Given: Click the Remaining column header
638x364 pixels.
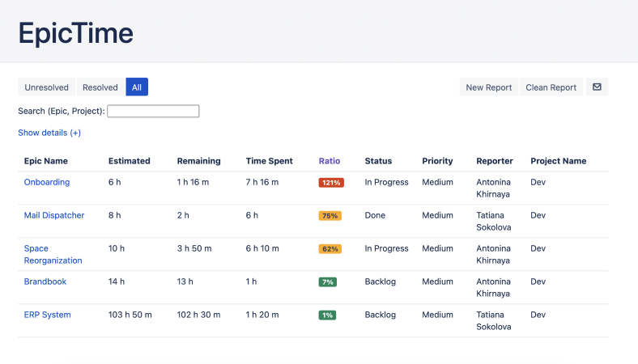Looking at the screenshot, I should 198,161.
